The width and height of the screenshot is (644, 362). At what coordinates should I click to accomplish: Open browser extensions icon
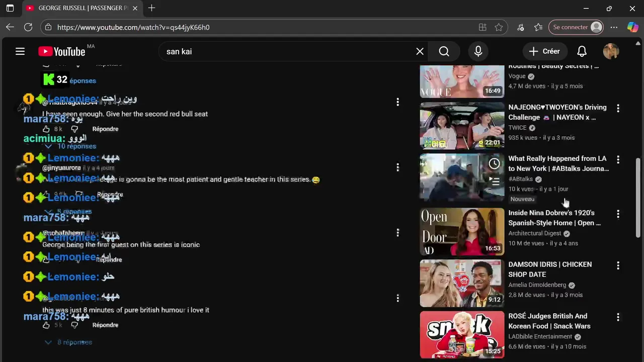pos(520,27)
